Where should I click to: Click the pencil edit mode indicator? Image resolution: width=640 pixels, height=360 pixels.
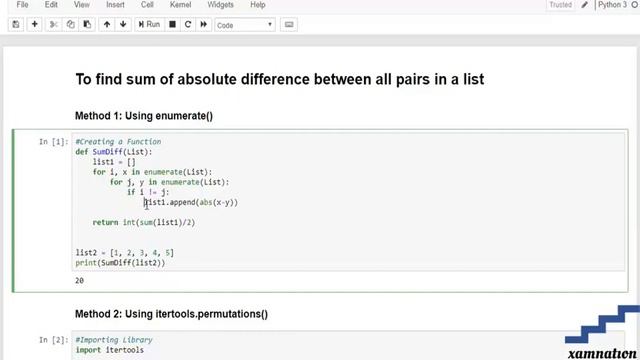click(x=584, y=5)
